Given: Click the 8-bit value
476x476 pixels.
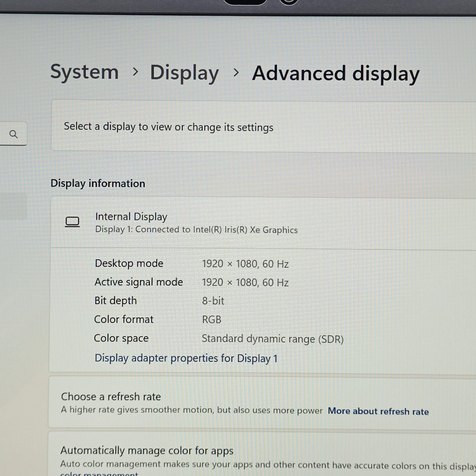Looking at the screenshot, I should pyautogui.click(x=213, y=301).
